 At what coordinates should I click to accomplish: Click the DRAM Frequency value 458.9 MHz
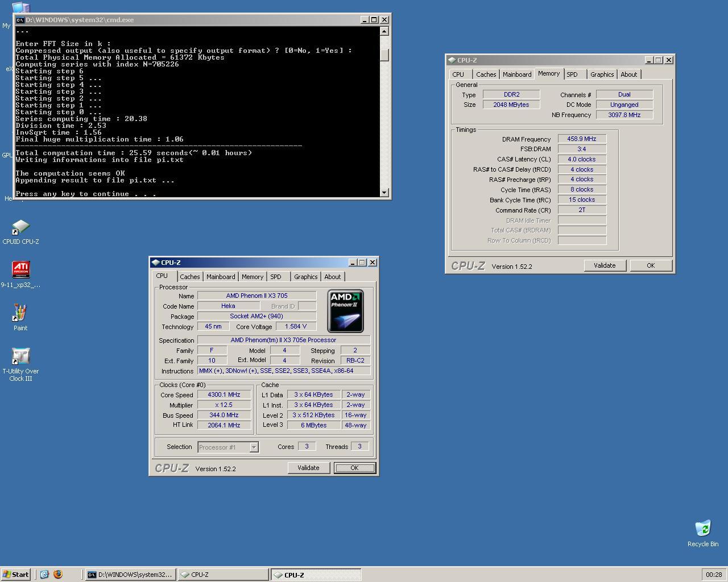point(582,139)
